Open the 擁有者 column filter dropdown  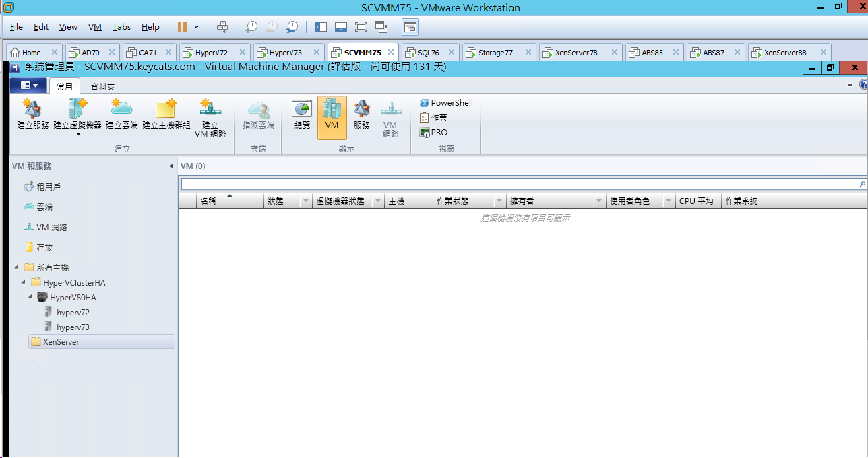coord(599,201)
